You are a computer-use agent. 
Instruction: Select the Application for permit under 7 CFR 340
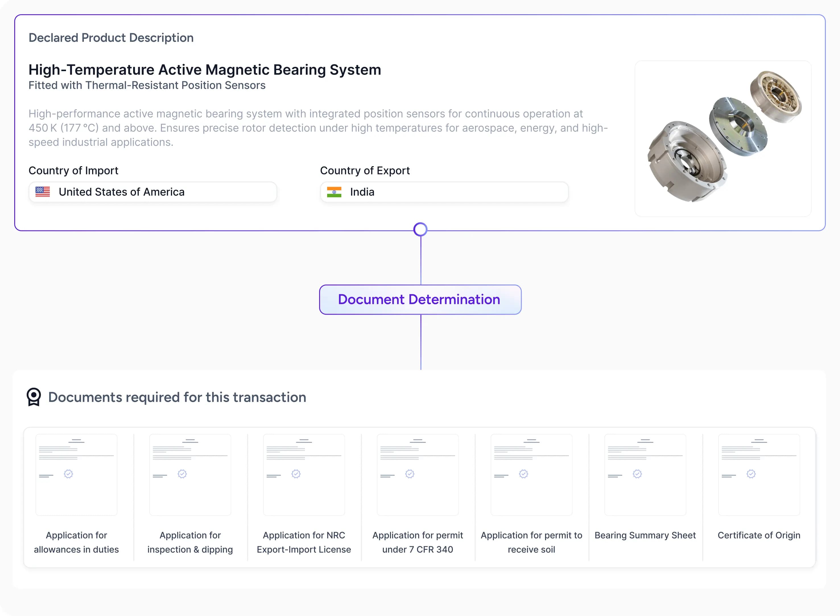[418, 474]
